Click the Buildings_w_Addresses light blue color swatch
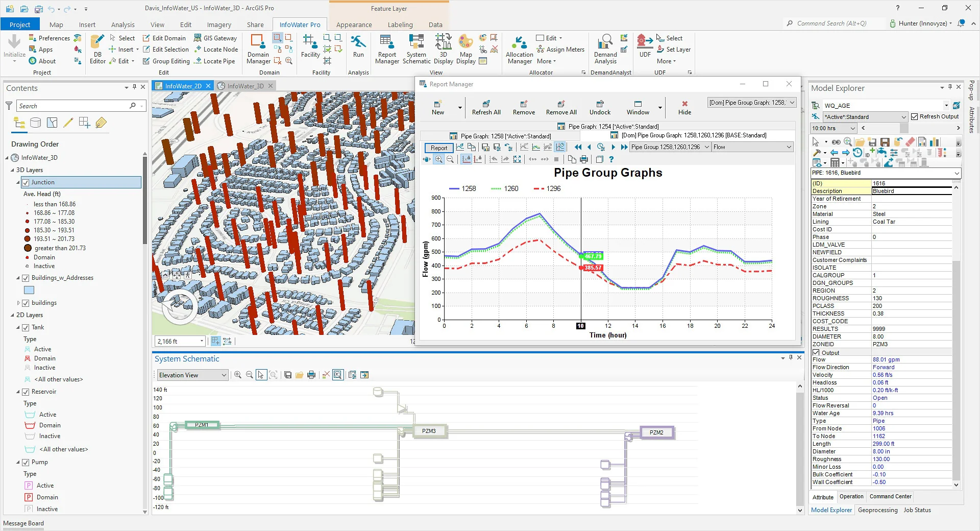 pos(29,290)
